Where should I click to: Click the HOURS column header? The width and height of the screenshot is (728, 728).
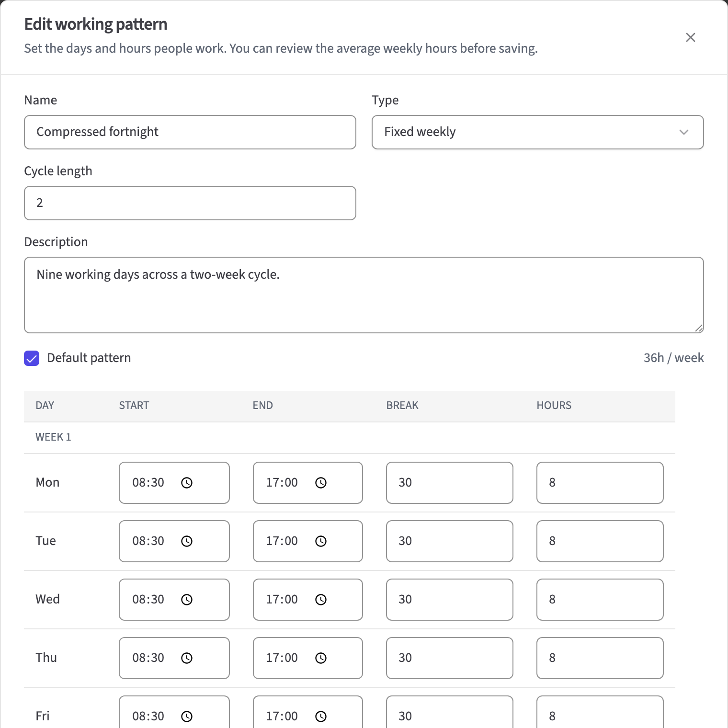click(554, 406)
